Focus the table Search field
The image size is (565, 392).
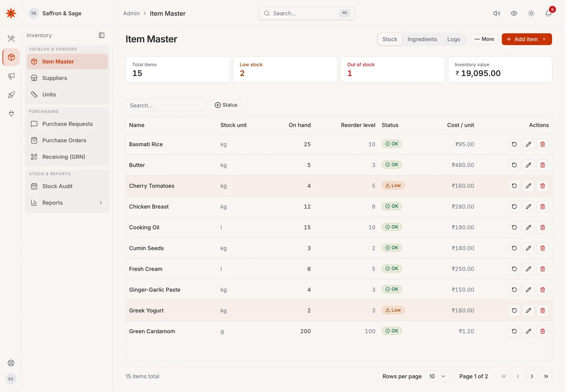pyautogui.click(x=166, y=105)
